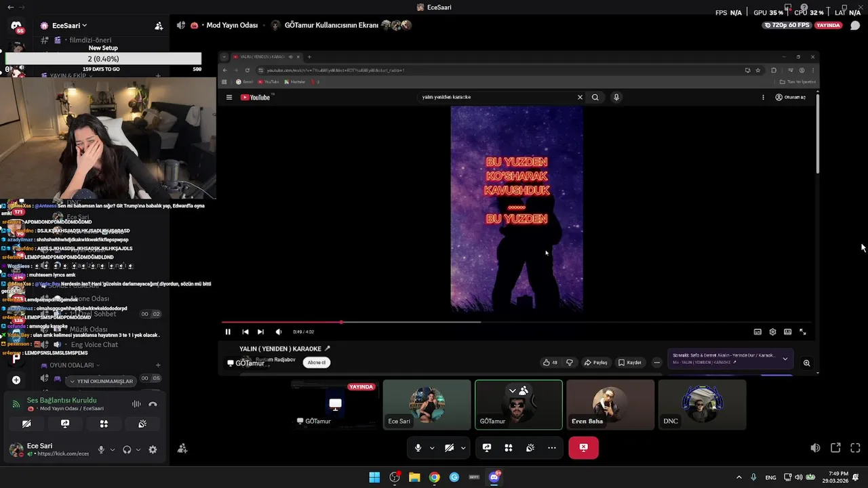The height and width of the screenshot is (488, 868).
Task: Expand input device options near microphone
Action: 113,449
